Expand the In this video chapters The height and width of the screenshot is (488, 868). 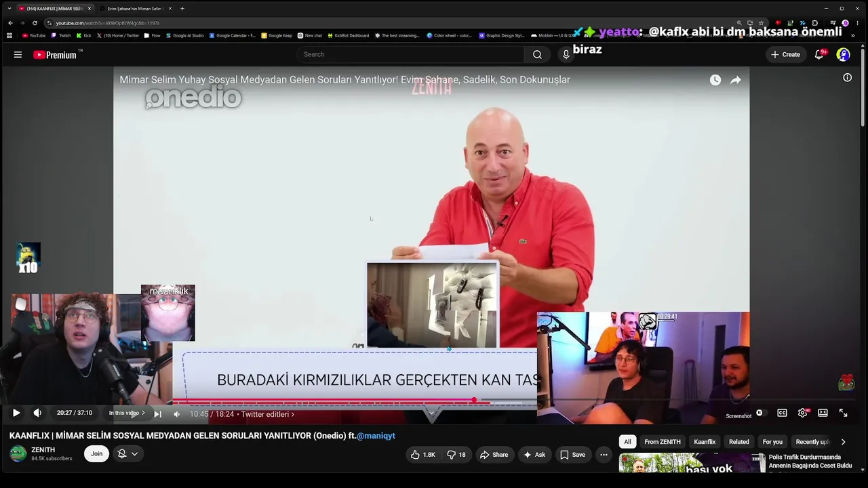[x=127, y=413]
